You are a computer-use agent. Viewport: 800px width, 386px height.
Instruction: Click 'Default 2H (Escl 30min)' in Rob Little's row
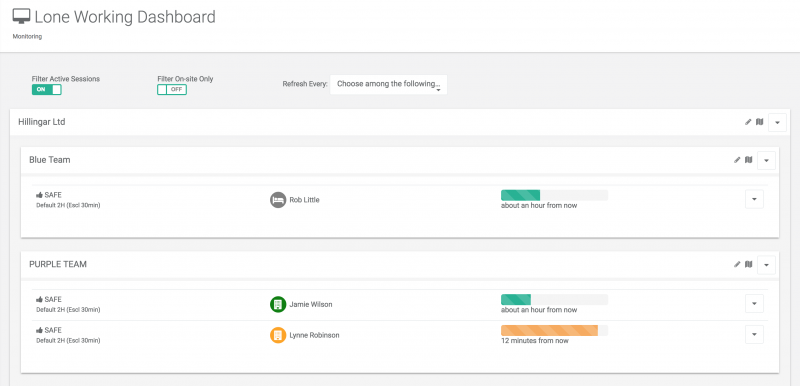click(68, 205)
